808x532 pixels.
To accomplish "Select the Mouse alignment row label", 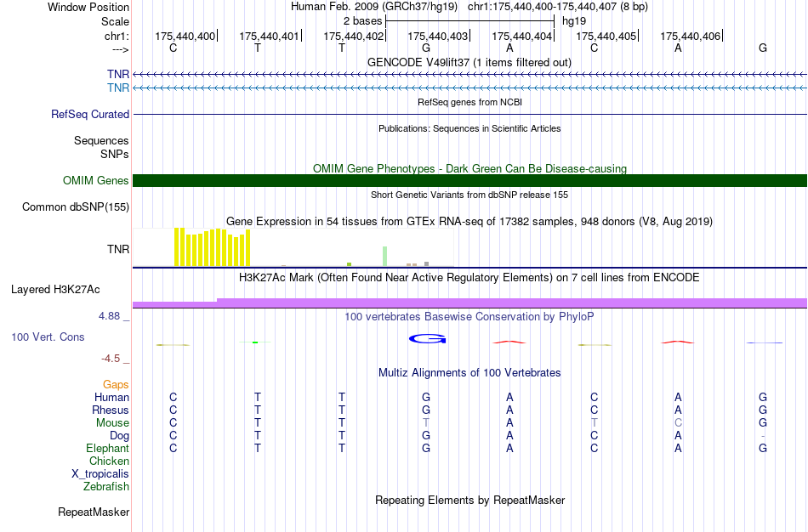I will pos(112,423).
